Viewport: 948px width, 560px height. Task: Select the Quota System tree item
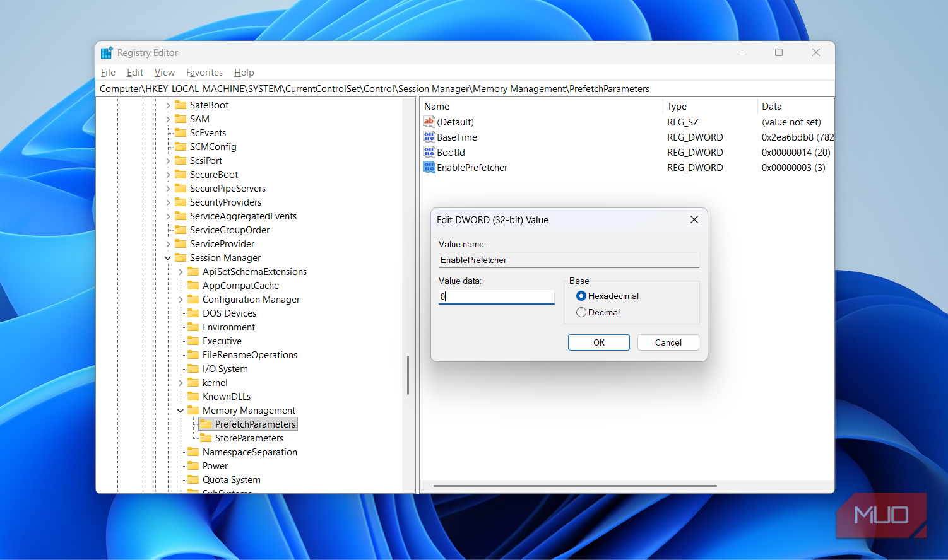tap(232, 480)
